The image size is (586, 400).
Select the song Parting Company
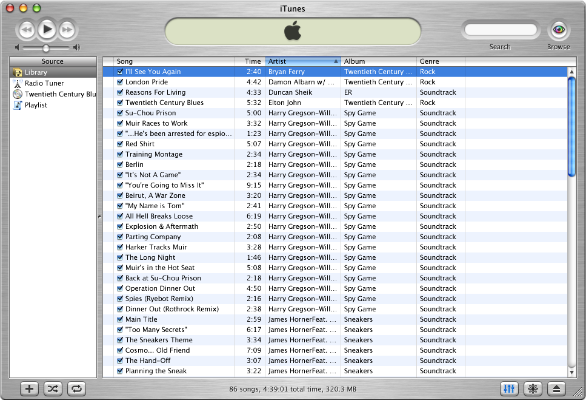point(153,237)
